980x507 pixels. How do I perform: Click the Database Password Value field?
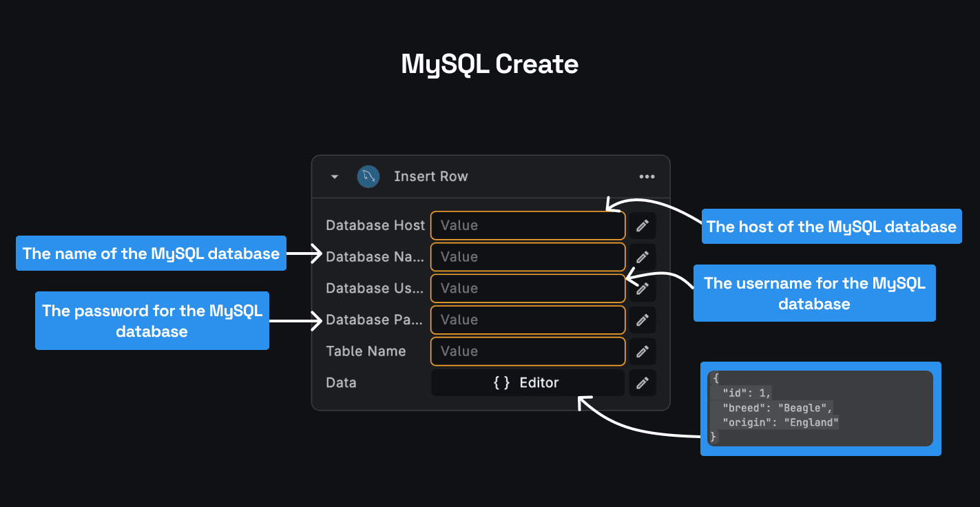pyautogui.click(x=528, y=320)
